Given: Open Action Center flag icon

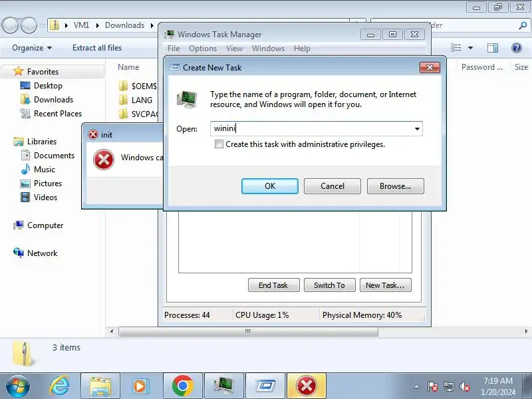Looking at the screenshot, I should click(x=432, y=386).
